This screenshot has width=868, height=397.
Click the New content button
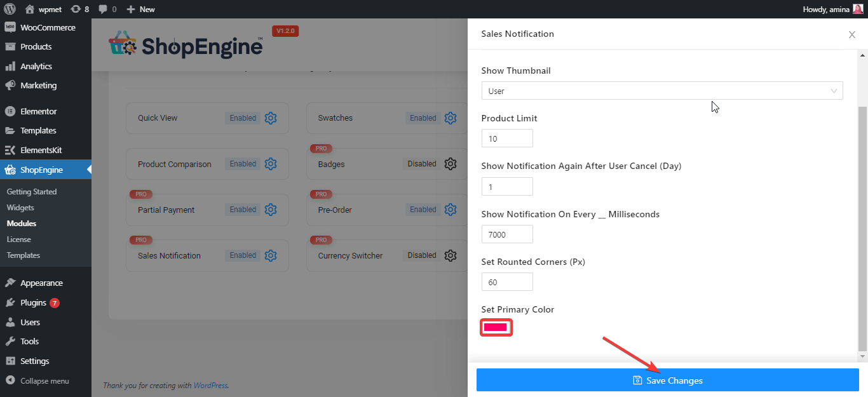point(140,9)
